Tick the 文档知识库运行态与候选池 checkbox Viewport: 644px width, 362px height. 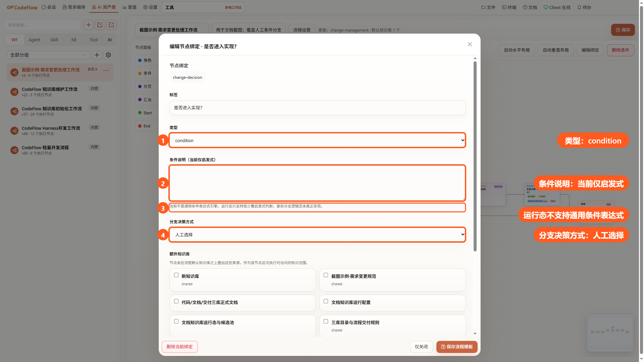coord(176,321)
